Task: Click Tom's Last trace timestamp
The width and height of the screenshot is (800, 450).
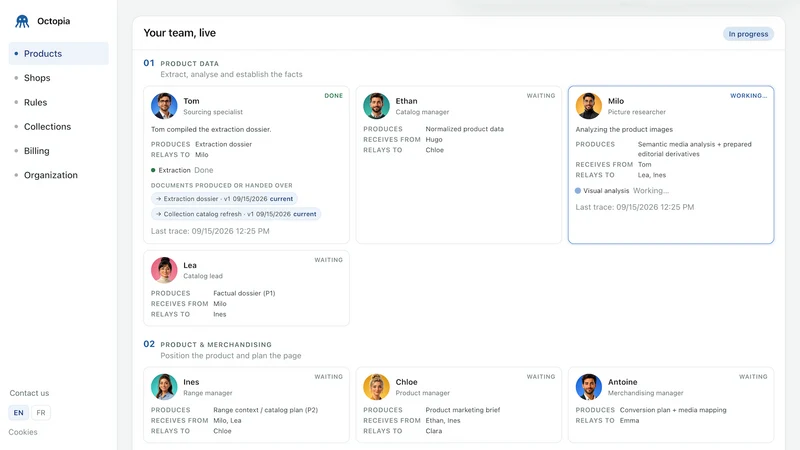Action: tap(210, 231)
